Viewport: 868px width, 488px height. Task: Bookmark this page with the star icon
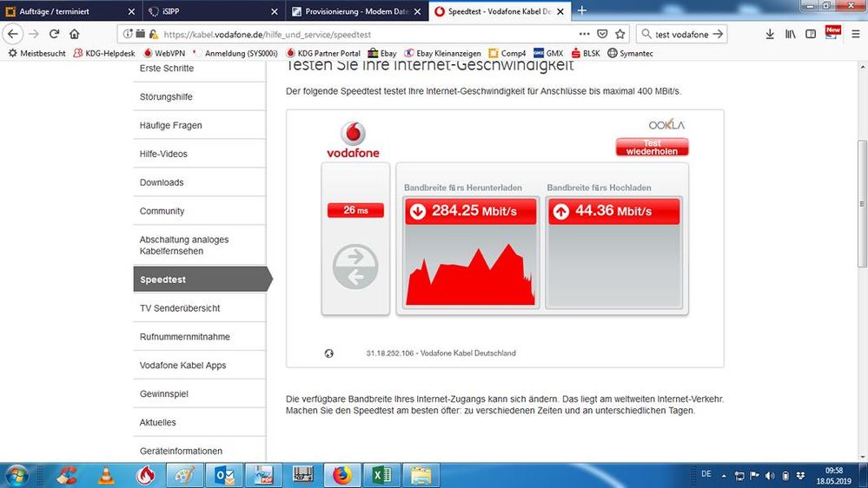[x=620, y=34]
